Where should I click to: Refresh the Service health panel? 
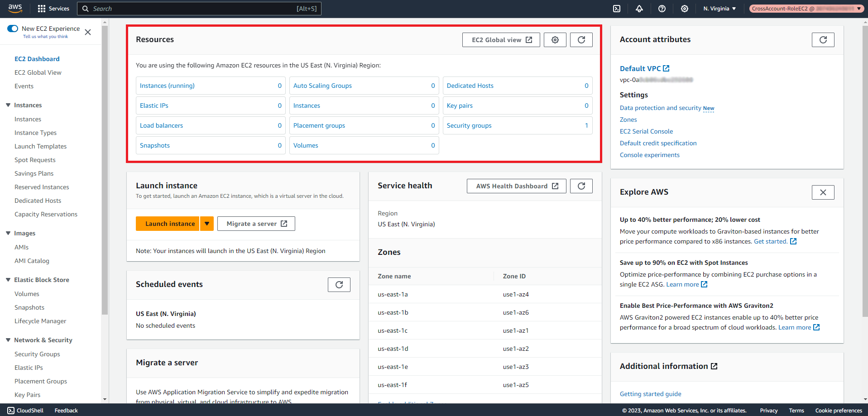coord(581,186)
